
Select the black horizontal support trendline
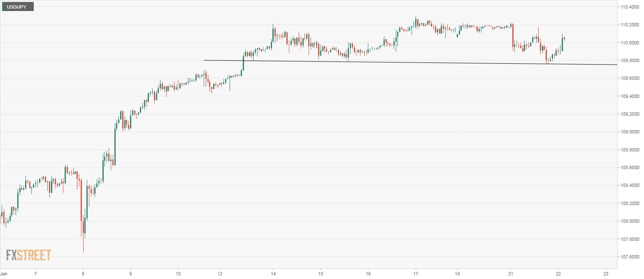(x=377, y=63)
